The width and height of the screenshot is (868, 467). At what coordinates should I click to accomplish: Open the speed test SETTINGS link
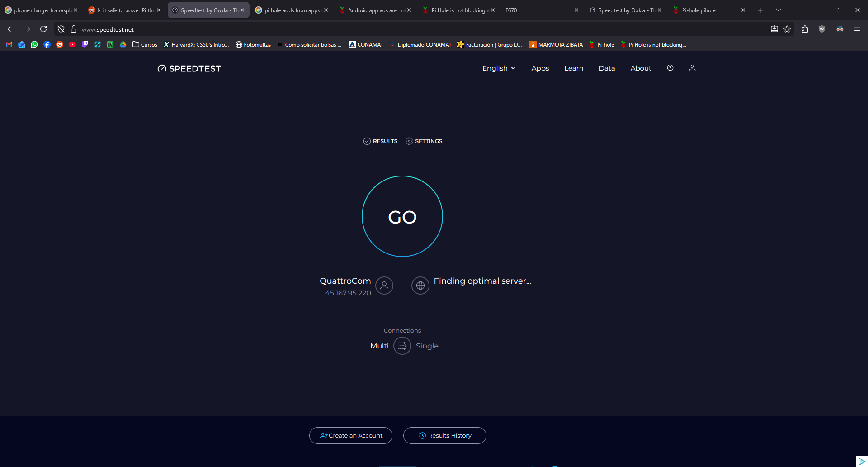(x=424, y=141)
